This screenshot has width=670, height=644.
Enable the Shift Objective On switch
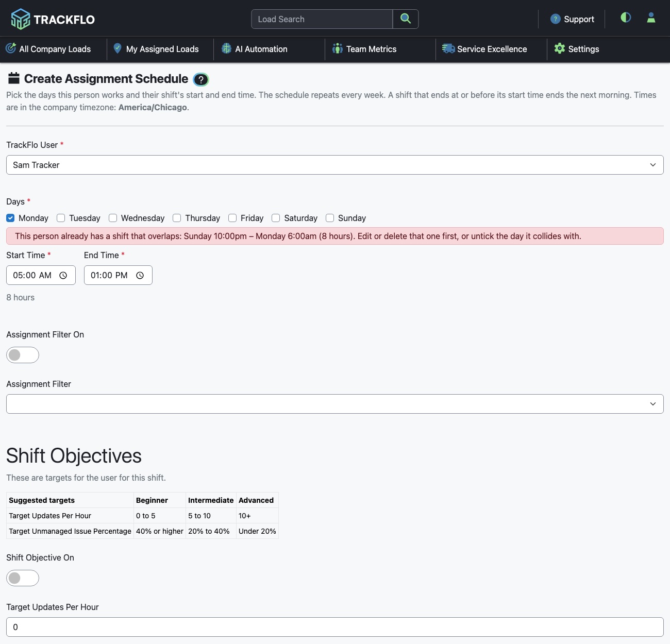pyautogui.click(x=23, y=578)
